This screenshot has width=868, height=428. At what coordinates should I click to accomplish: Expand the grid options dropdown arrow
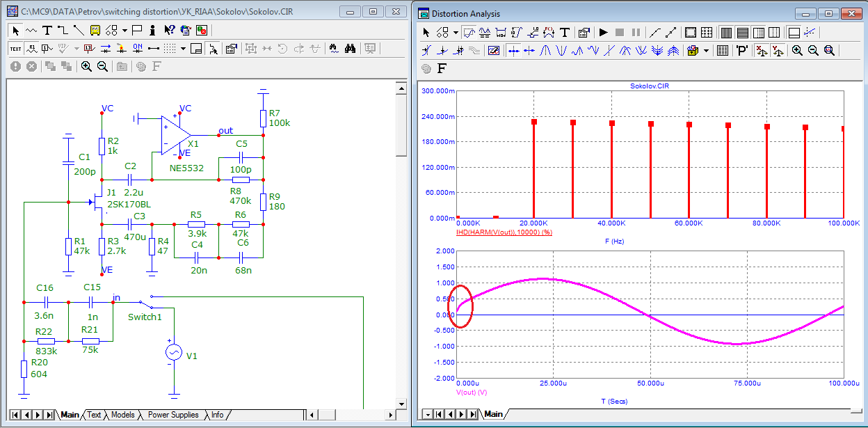tap(183, 48)
